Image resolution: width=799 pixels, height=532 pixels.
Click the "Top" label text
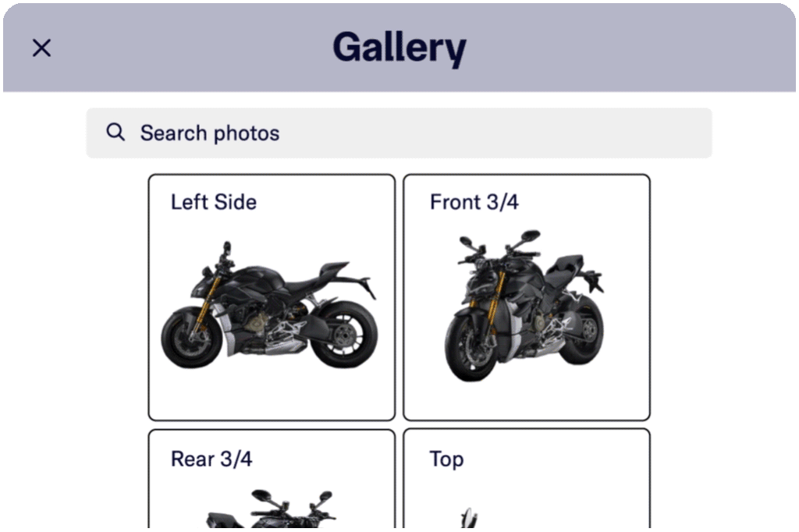(x=446, y=459)
